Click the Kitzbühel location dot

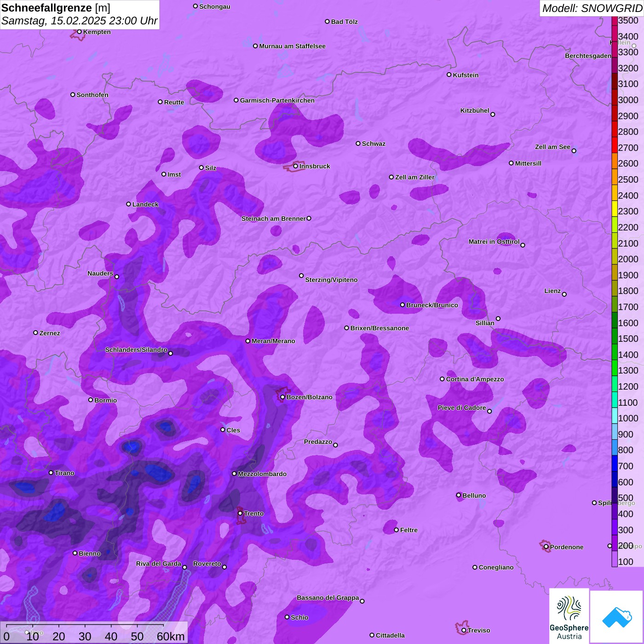tap(493, 115)
